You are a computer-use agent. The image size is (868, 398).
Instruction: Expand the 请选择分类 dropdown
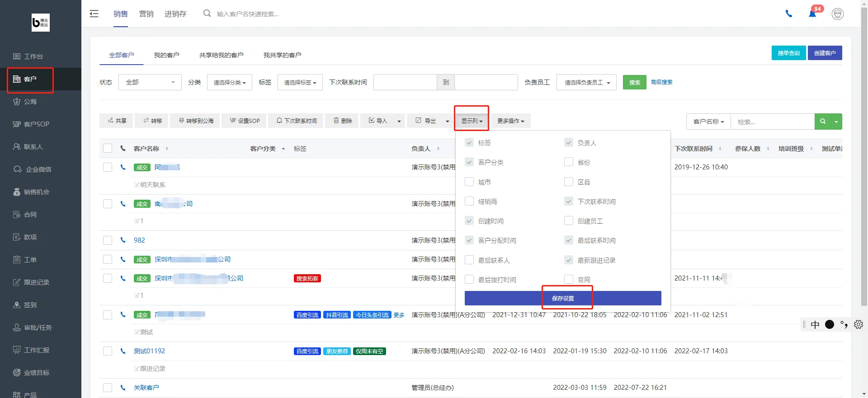point(230,82)
